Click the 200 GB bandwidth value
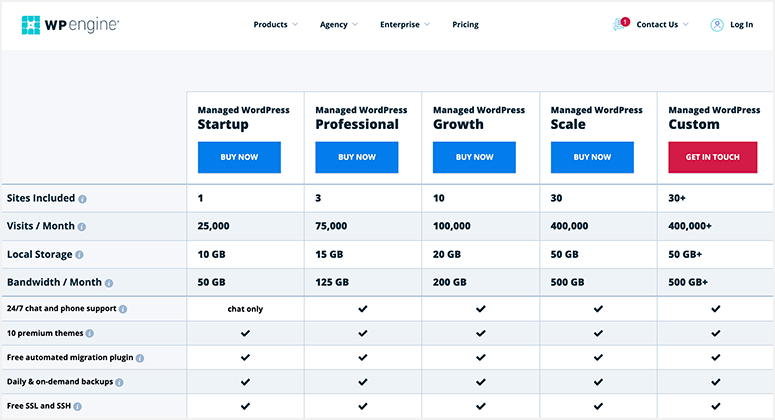This screenshot has width=775, height=420. [x=450, y=283]
